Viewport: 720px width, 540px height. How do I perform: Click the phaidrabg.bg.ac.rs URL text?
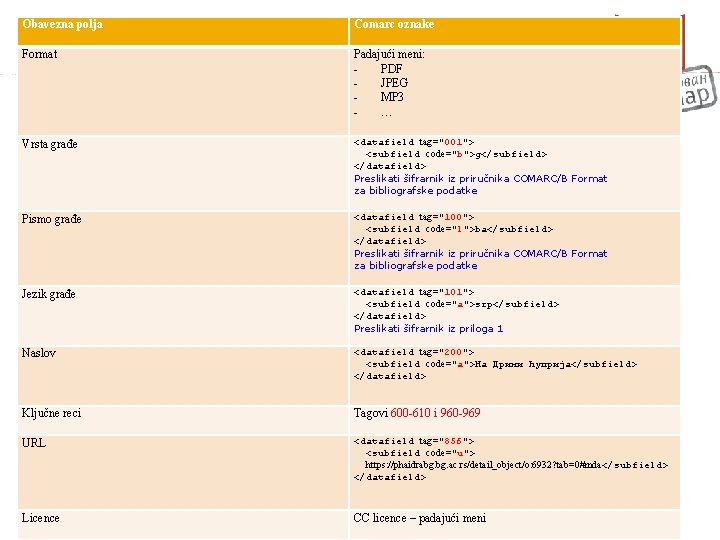point(483,465)
